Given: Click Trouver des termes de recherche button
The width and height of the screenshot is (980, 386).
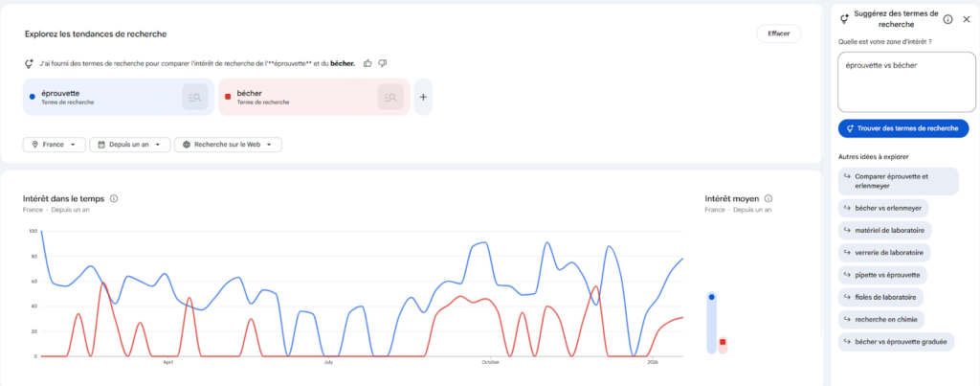Looking at the screenshot, I should (x=903, y=128).
